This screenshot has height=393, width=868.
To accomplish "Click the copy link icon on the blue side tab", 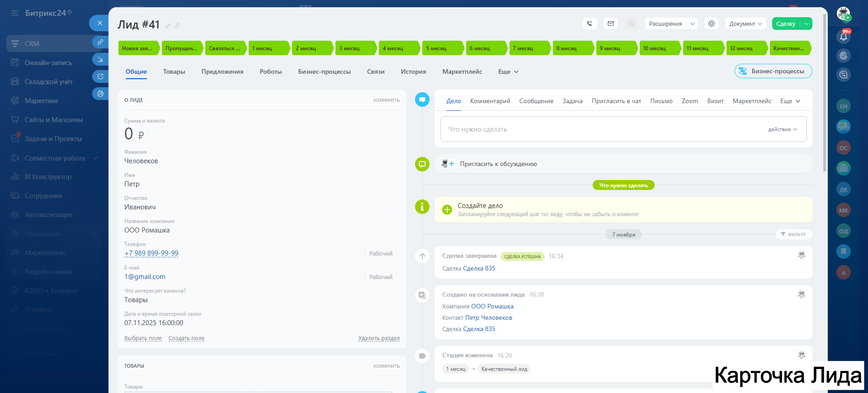I will click(100, 42).
